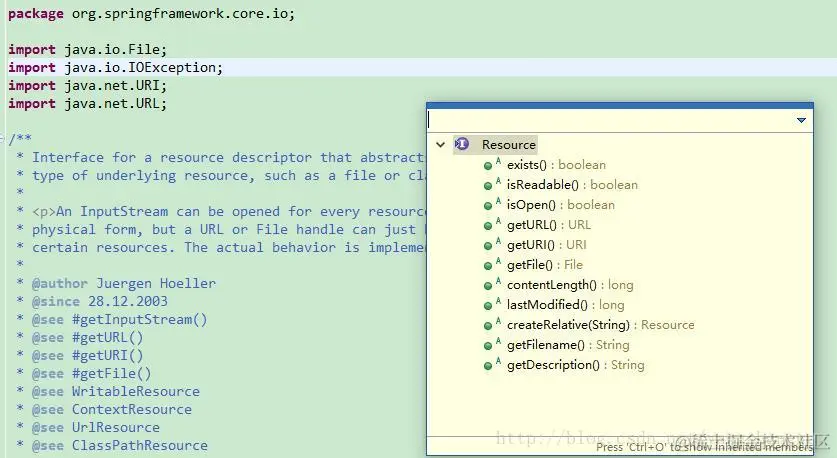
Task: Click the green icon beside lastModified()
Action: [x=488, y=306]
